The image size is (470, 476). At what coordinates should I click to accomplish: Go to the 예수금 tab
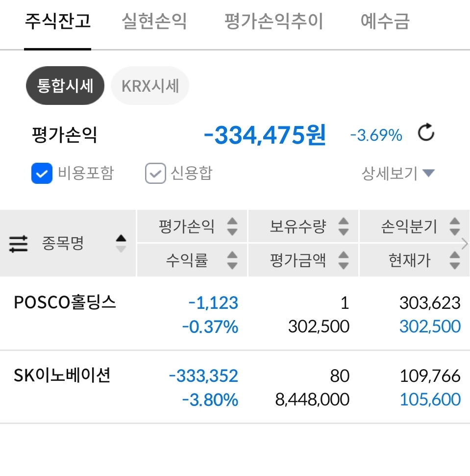(x=385, y=21)
